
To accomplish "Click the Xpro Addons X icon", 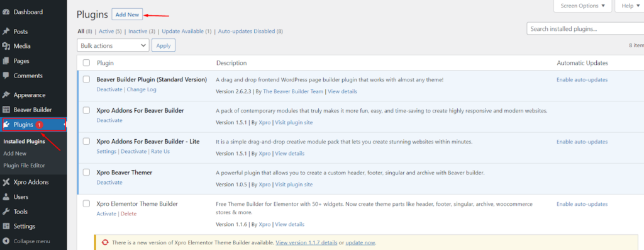I will click(6, 183).
